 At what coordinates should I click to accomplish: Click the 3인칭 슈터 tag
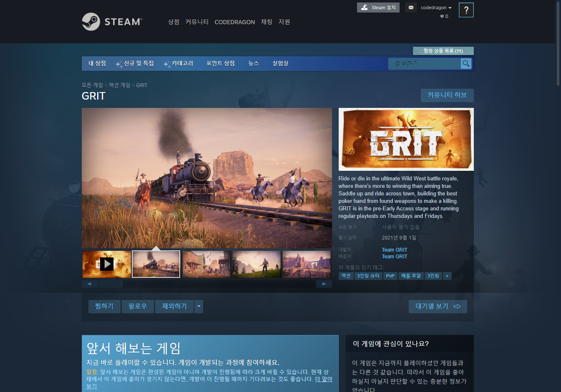[368, 276]
